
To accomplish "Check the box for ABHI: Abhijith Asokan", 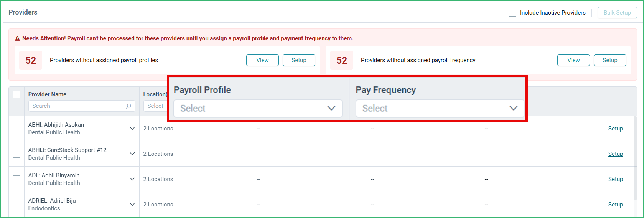I will pyautogui.click(x=16, y=129).
